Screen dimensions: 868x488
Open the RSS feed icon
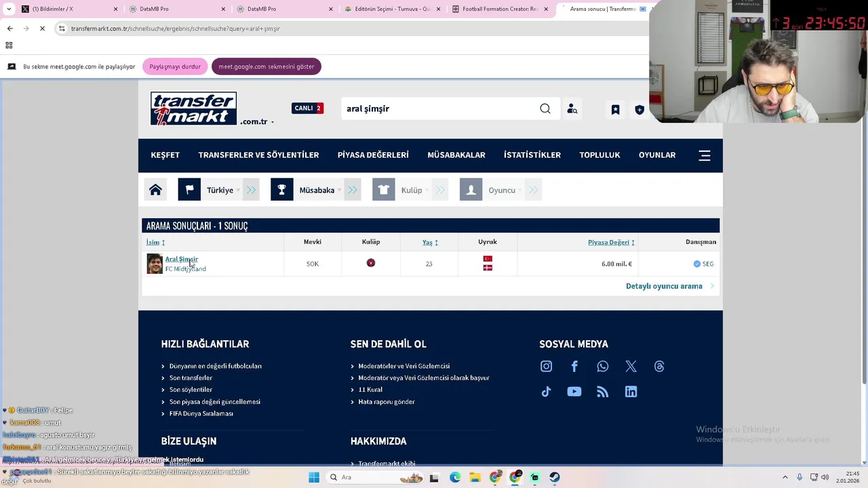click(603, 392)
